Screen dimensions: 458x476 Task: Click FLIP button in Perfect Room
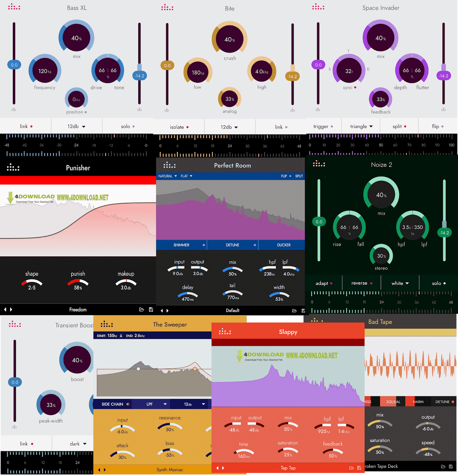tap(286, 176)
